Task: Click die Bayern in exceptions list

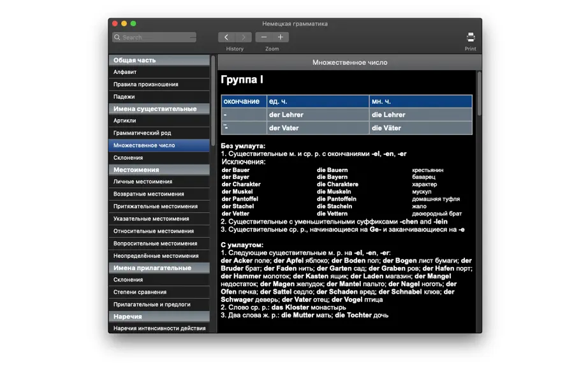Action: [x=332, y=177]
